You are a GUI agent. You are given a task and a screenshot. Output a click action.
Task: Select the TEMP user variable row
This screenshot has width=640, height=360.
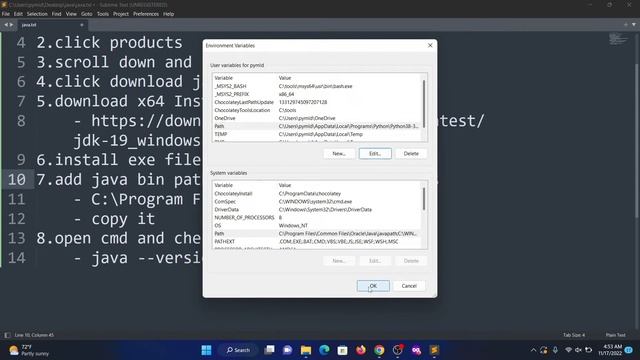coord(317,134)
